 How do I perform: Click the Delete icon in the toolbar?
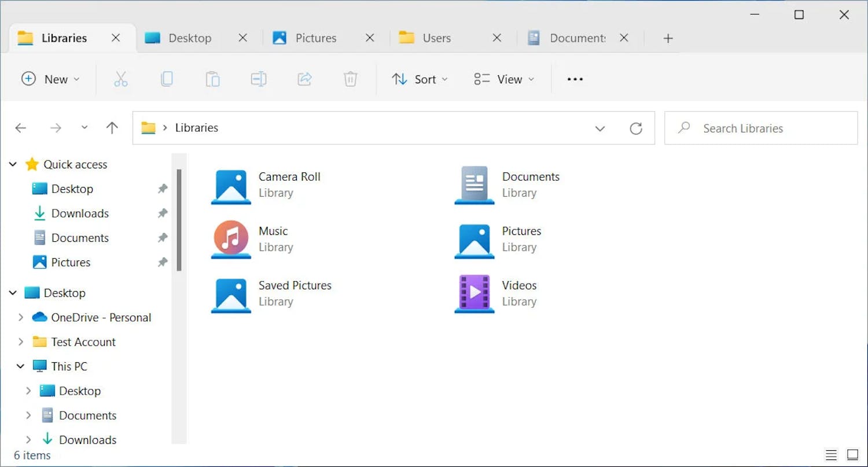click(350, 79)
